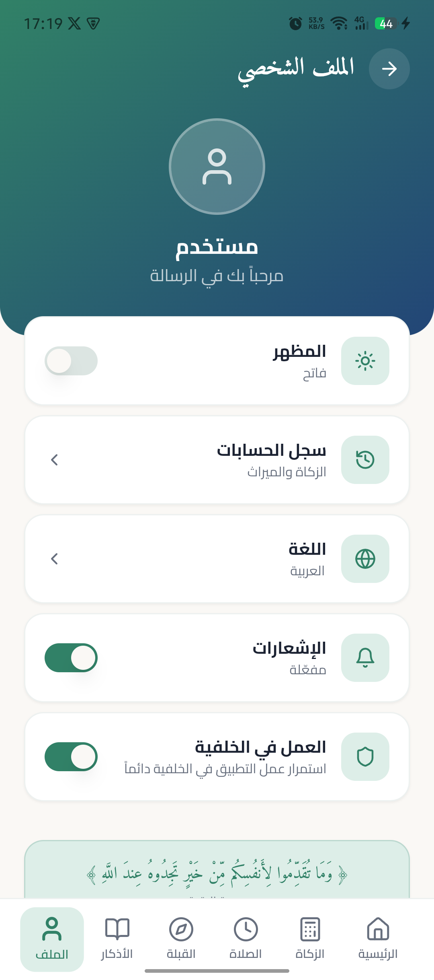Disable the الإشعارات notifications switch
Image resolution: width=434 pixels, height=980 pixels.
click(x=71, y=657)
